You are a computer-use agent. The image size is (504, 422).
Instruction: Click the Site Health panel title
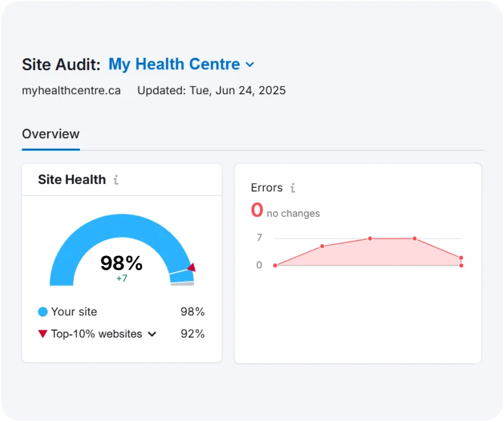[x=72, y=180]
